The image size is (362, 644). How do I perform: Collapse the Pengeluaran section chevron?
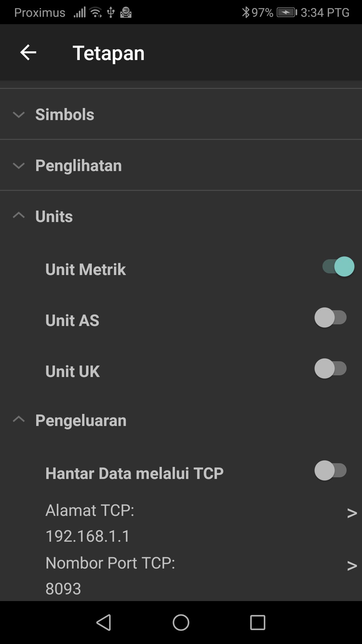click(x=19, y=420)
